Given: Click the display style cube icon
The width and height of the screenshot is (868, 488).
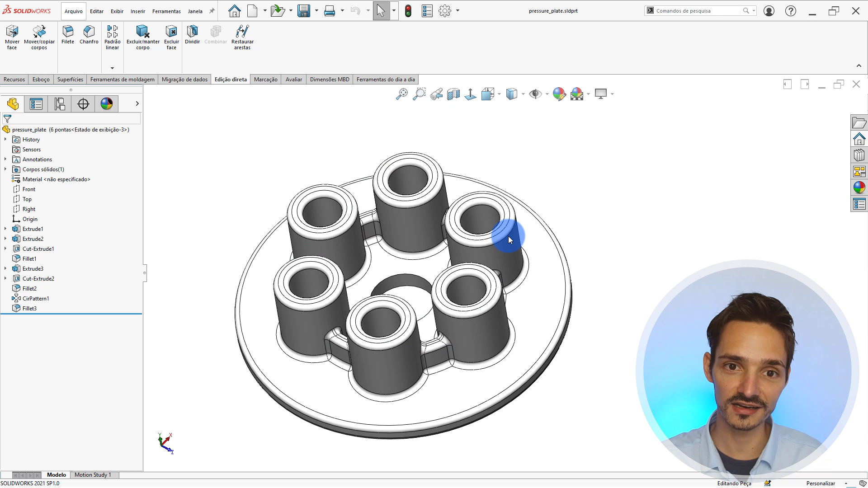Looking at the screenshot, I should (511, 94).
